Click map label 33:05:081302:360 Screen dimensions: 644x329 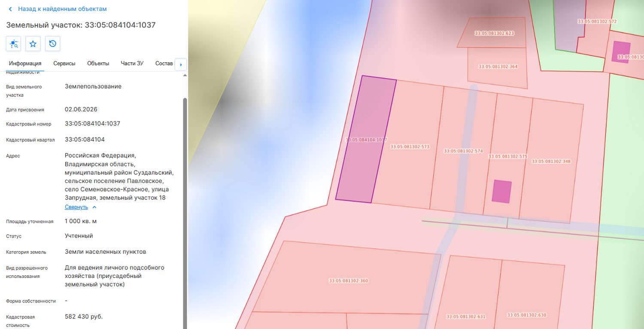pyautogui.click(x=348, y=281)
